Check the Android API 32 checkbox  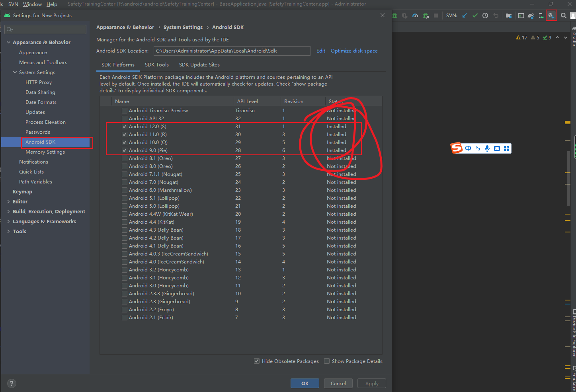125,119
